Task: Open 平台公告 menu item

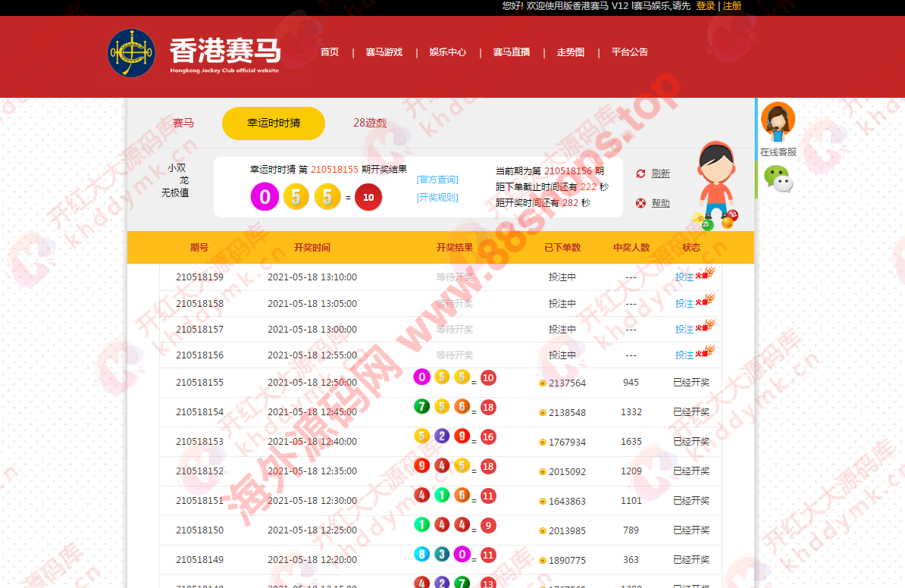Action: pyautogui.click(x=630, y=52)
